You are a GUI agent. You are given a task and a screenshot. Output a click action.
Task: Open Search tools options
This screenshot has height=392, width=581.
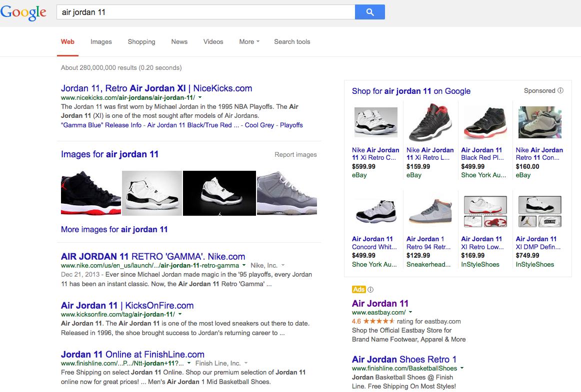point(292,42)
